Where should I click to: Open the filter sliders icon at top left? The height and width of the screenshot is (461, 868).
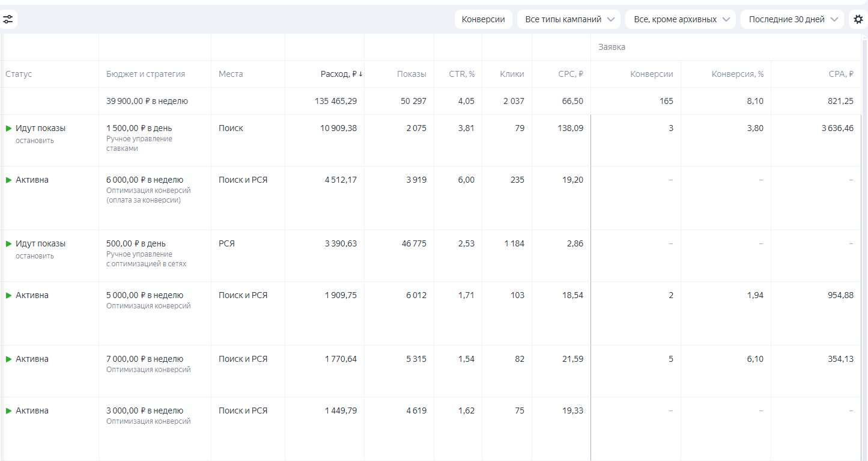coord(8,19)
